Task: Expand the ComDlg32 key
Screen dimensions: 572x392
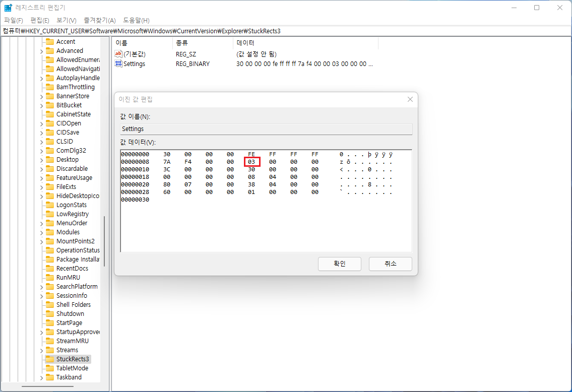Action: (x=41, y=151)
